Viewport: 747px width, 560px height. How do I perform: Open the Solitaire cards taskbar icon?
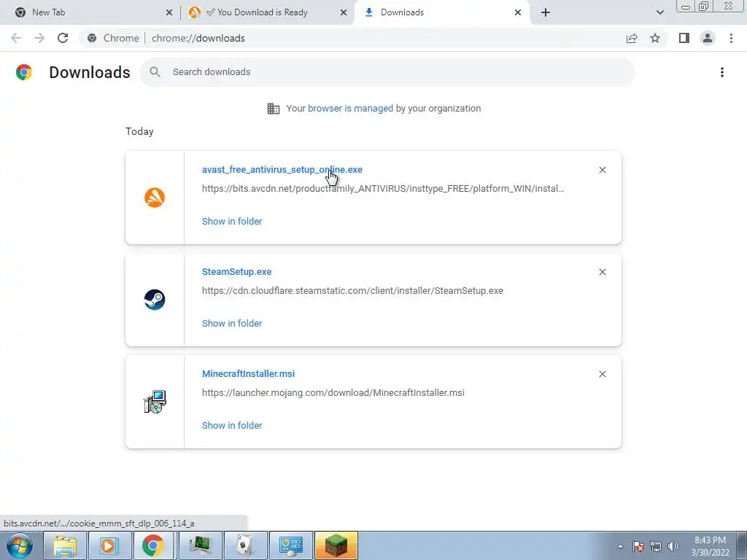[x=245, y=545]
